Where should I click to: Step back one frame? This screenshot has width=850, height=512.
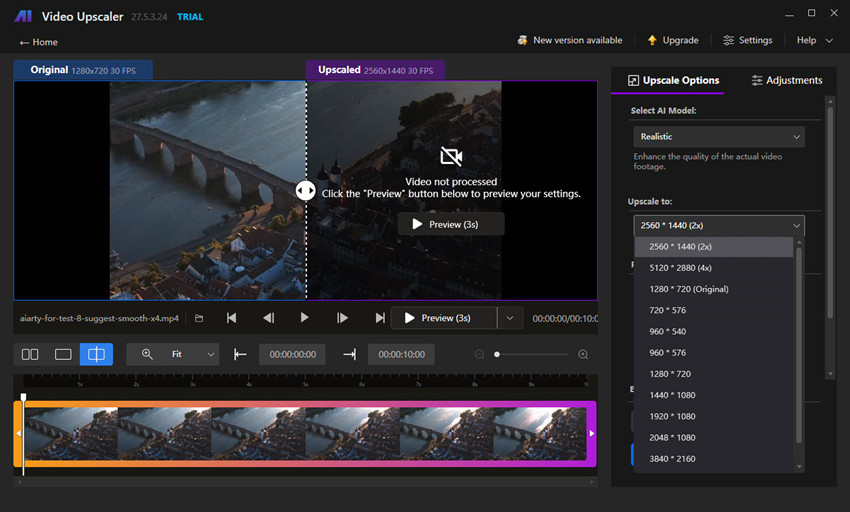[268, 318]
